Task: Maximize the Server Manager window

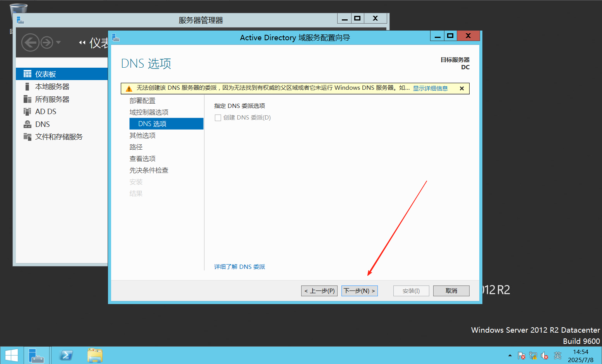Action: (357, 18)
